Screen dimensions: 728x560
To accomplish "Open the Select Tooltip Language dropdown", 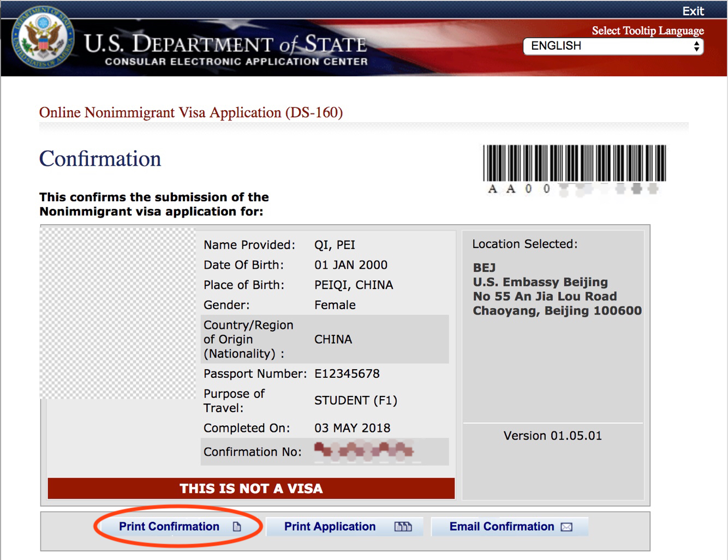I will pyautogui.click(x=613, y=46).
